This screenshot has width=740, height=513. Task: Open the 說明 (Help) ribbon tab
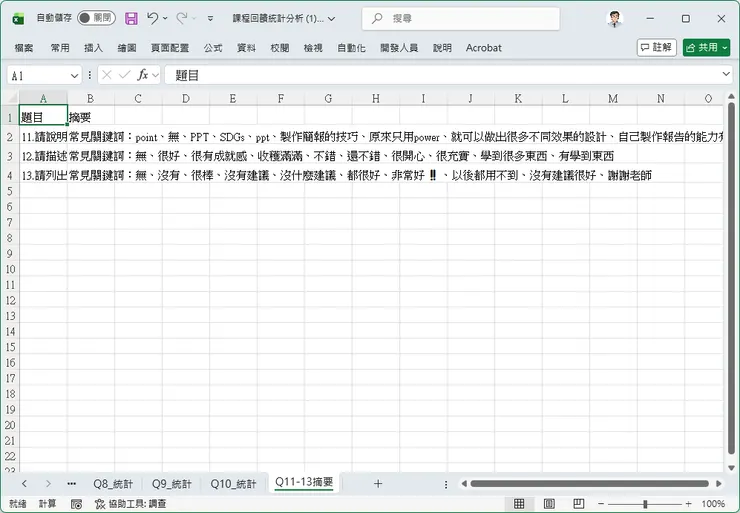coord(442,48)
